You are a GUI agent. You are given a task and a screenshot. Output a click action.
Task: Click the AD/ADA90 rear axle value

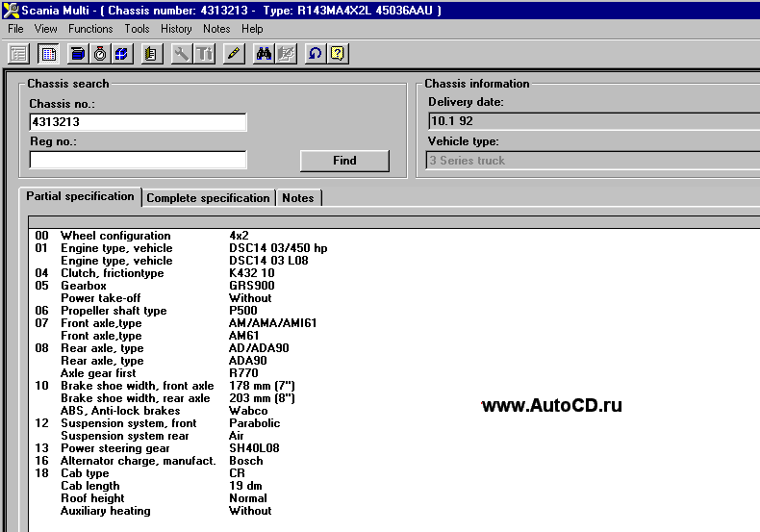tap(260, 348)
